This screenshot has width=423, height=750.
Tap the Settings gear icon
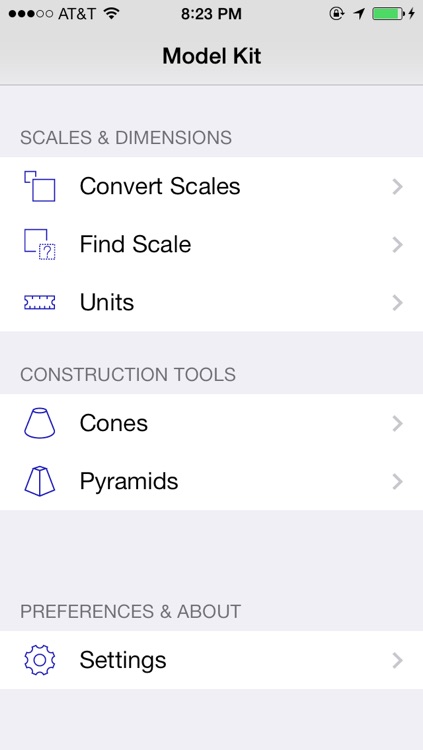(40, 660)
